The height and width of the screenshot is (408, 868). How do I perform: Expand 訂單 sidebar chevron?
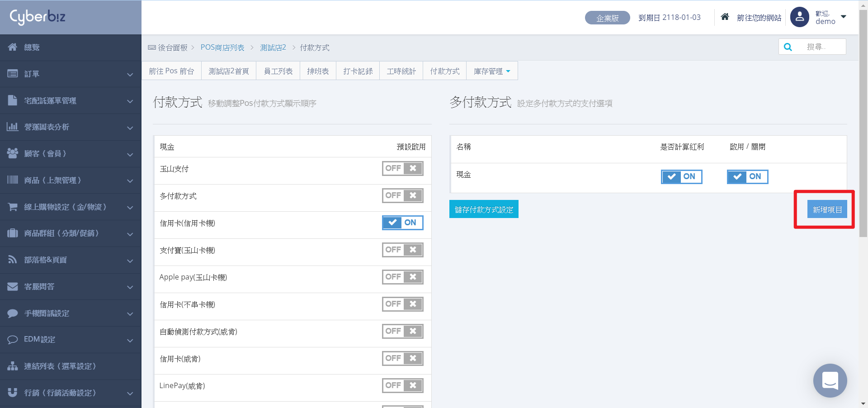[130, 74]
